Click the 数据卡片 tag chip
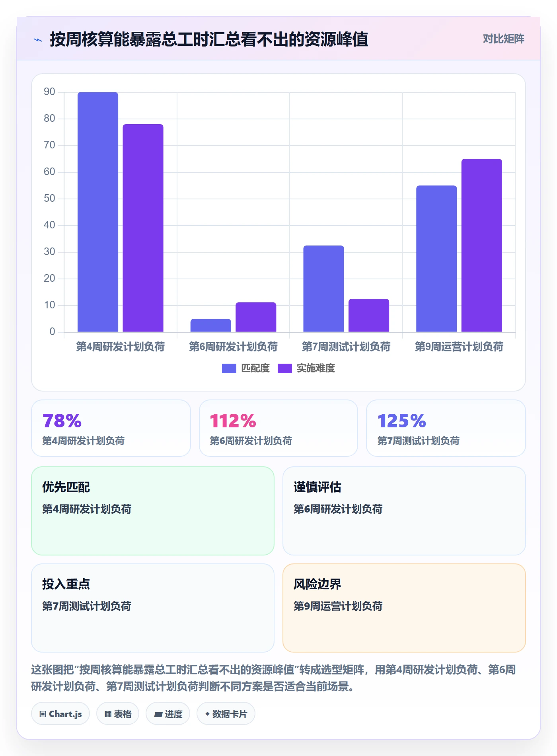The image size is (557, 756). 226,714
